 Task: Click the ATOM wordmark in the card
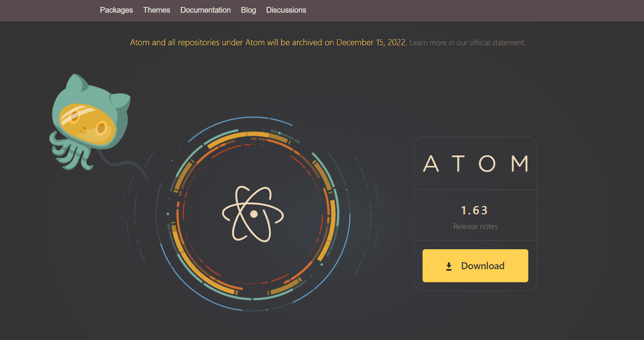(x=475, y=164)
